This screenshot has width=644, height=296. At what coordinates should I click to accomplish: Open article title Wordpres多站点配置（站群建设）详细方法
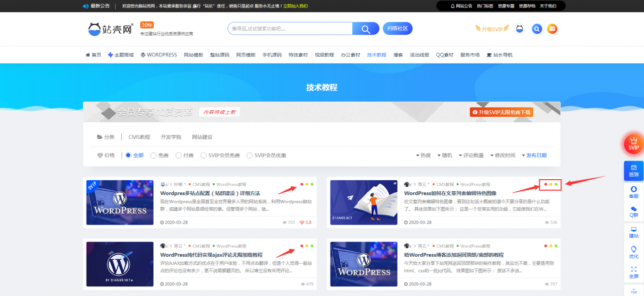pyautogui.click(x=210, y=193)
